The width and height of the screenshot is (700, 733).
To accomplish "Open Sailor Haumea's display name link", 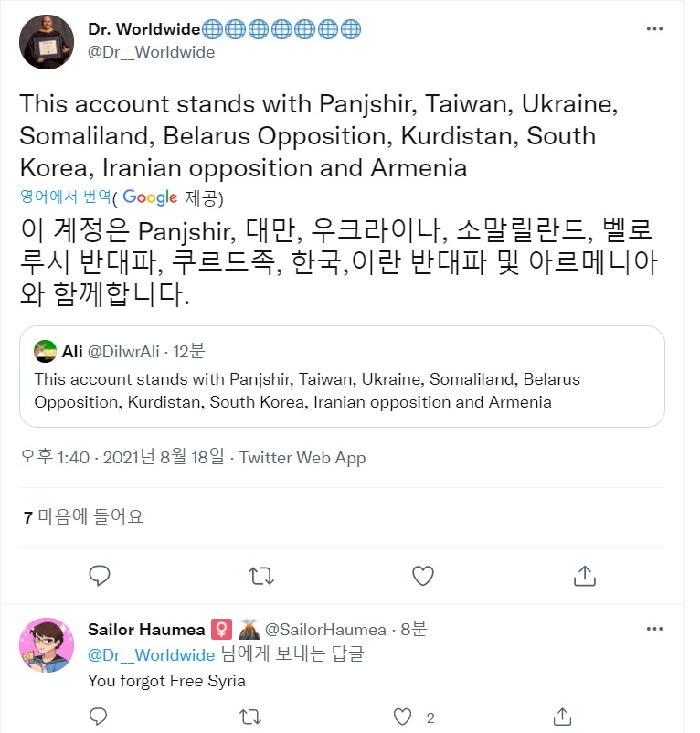I will click(144, 630).
